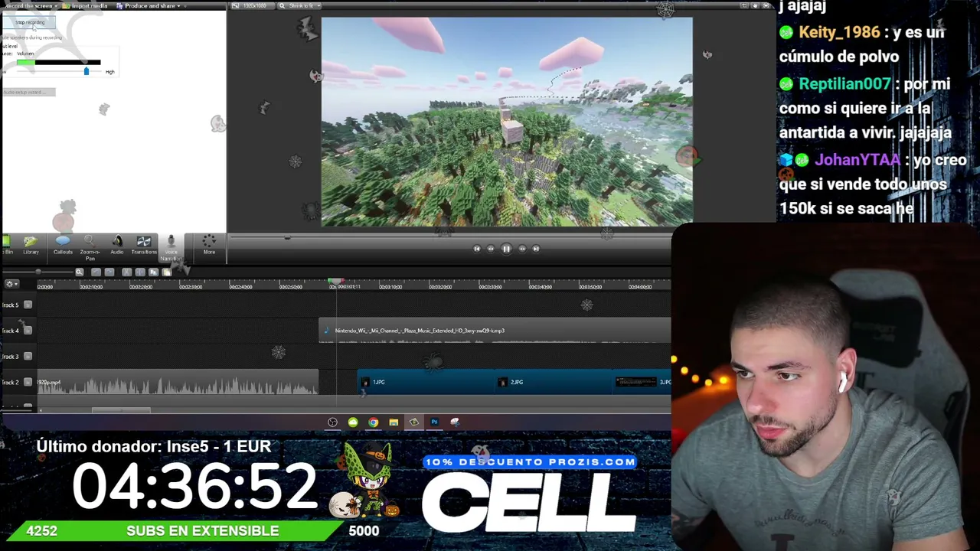Click the Track 5 label
The width and height of the screenshot is (980, 551).
(x=10, y=305)
